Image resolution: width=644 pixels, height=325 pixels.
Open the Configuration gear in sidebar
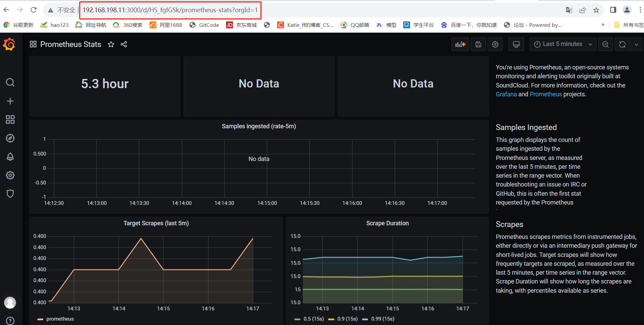pyautogui.click(x=10, y=175)
